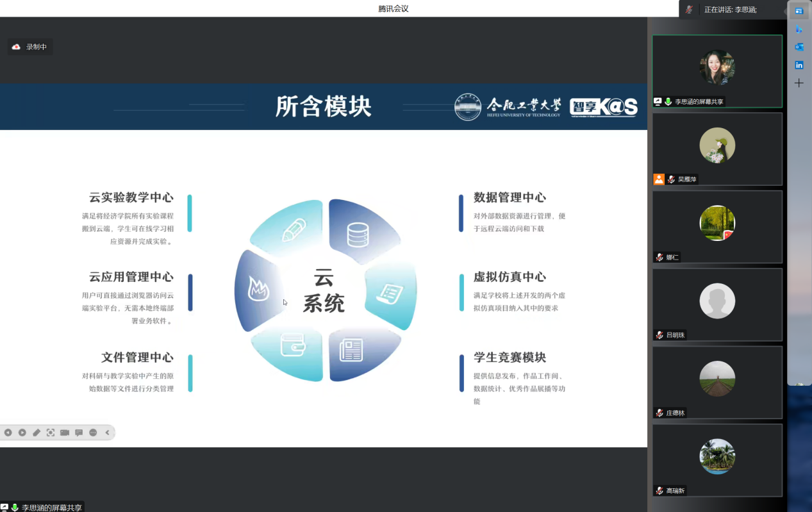Click the recording status indicator 录制中
Screen dimensions: 812x512
(30, 47)
